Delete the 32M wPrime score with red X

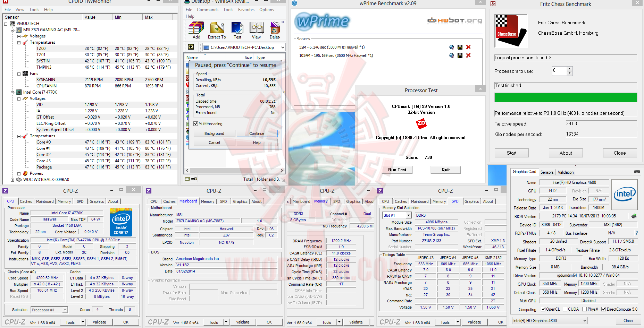(x=468, y=47)
